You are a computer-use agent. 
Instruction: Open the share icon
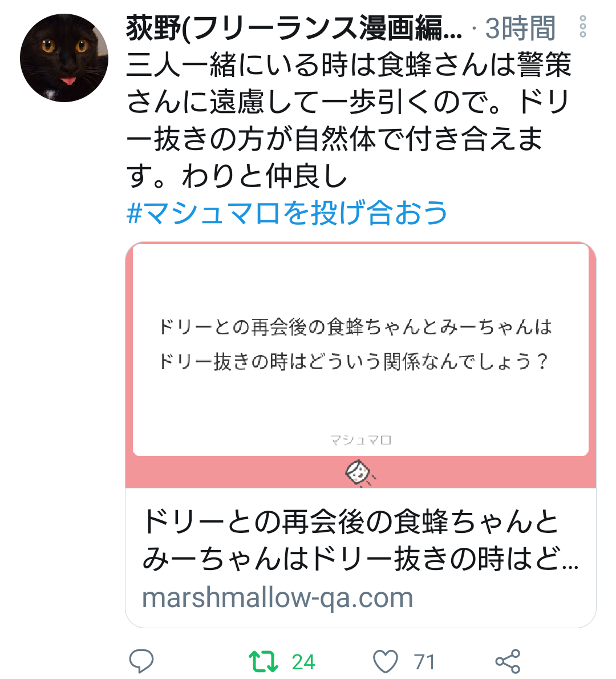tap(508, 661)
